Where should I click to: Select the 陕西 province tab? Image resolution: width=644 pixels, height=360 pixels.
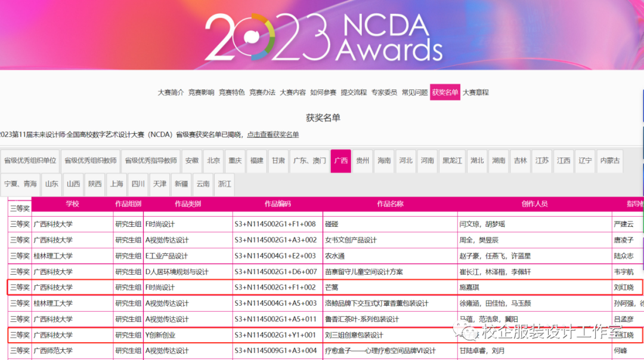coord(95,184)
